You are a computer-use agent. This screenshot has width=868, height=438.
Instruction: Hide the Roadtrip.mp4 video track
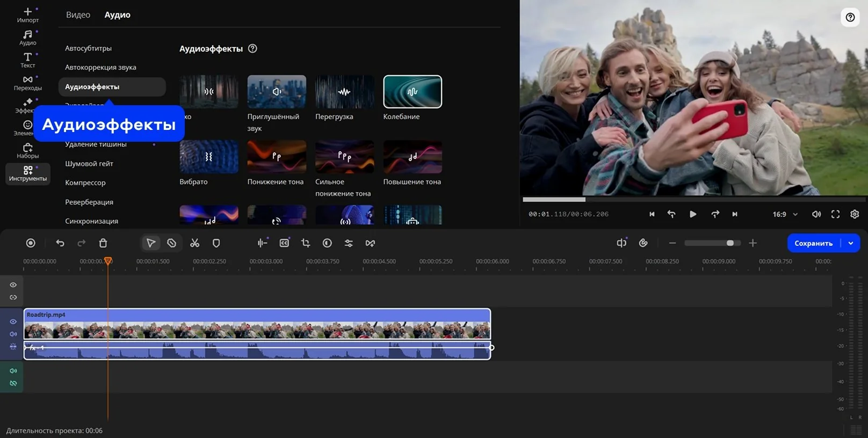tap(13, 322)
